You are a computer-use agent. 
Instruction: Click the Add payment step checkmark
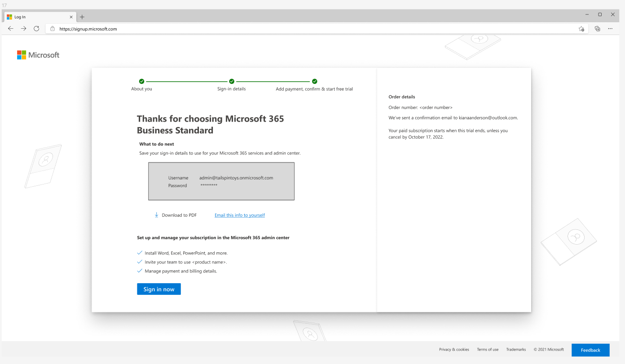tap(314, 81)
